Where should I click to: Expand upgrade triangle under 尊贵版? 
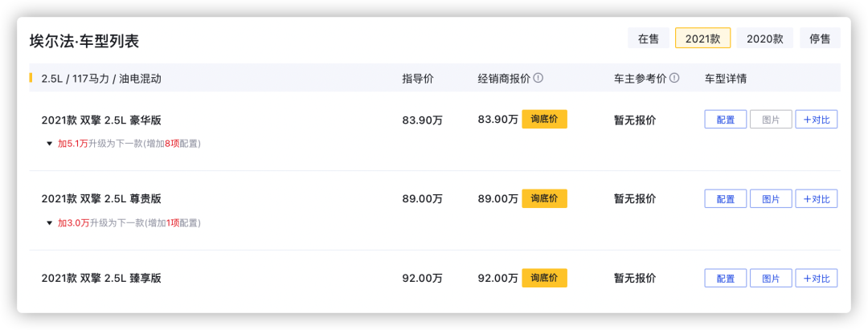pos(49,223)
